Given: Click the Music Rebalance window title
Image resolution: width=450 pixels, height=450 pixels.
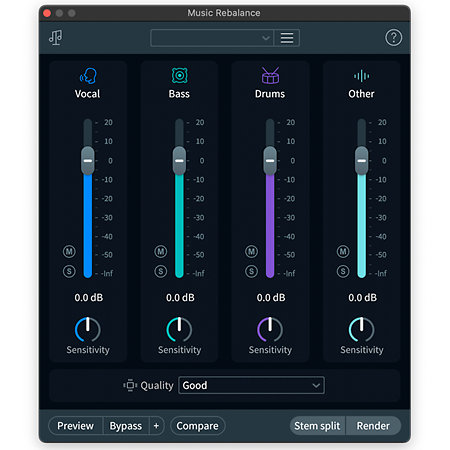Looking at the screenshot, I should [x=224, y=13].
